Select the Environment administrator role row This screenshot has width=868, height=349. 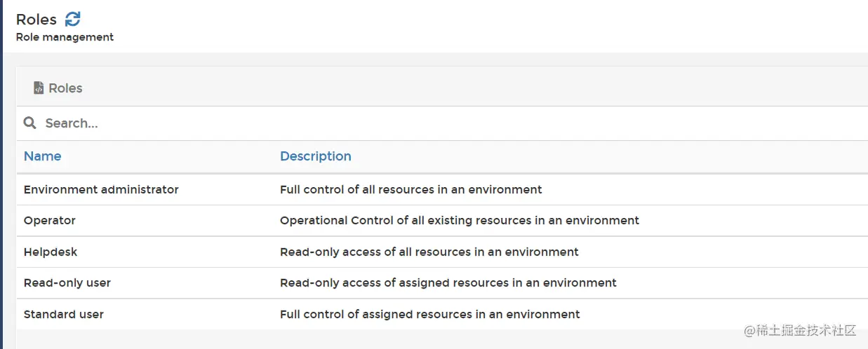click(x=101, y=189)
